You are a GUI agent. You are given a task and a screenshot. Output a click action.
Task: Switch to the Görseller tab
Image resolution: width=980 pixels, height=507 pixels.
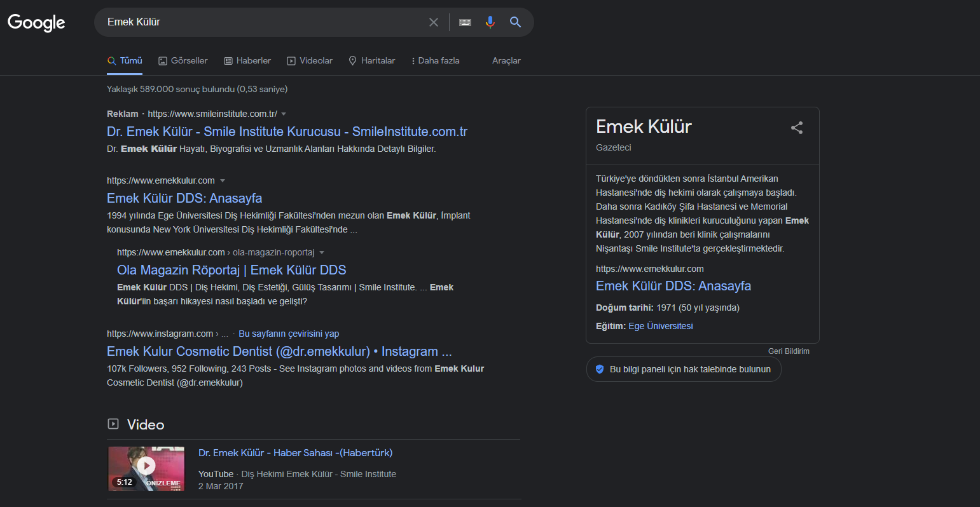point(183,61)
